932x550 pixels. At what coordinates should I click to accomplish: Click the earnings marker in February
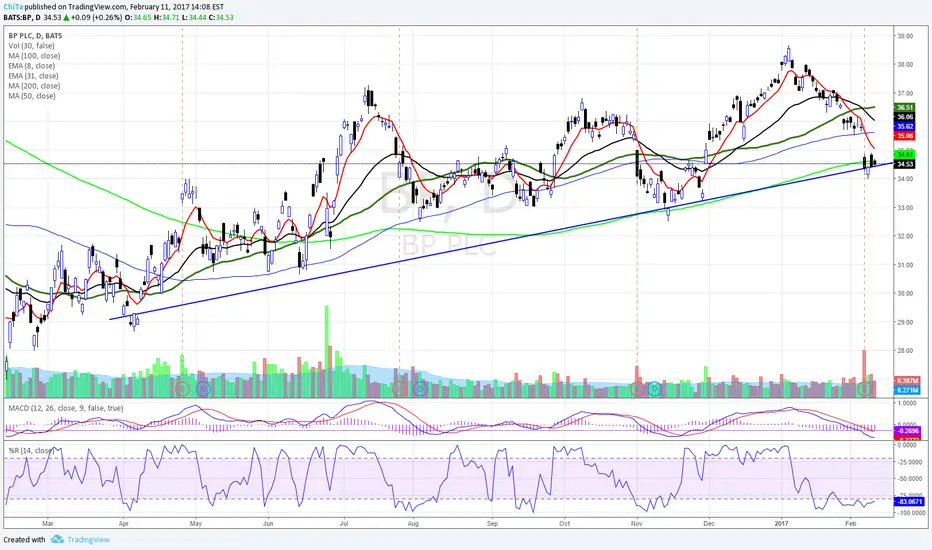tap(865, 389)
